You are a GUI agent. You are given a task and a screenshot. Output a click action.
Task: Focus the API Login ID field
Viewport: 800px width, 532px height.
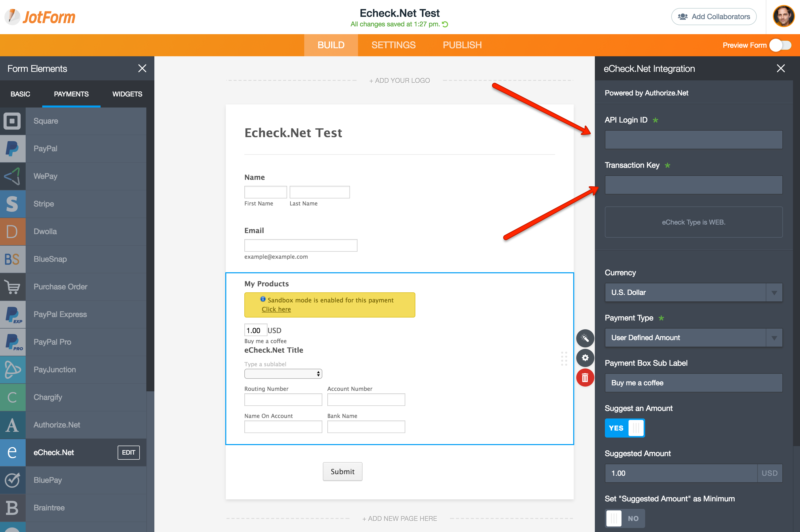point(694,140)
